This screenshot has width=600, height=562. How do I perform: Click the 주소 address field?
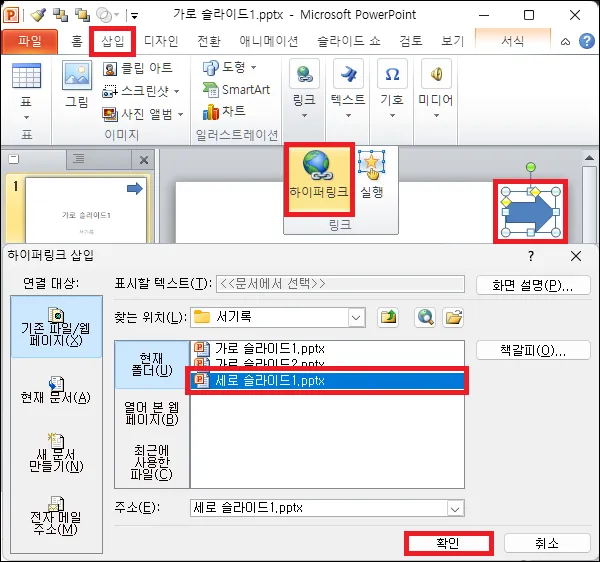[318, 508]
